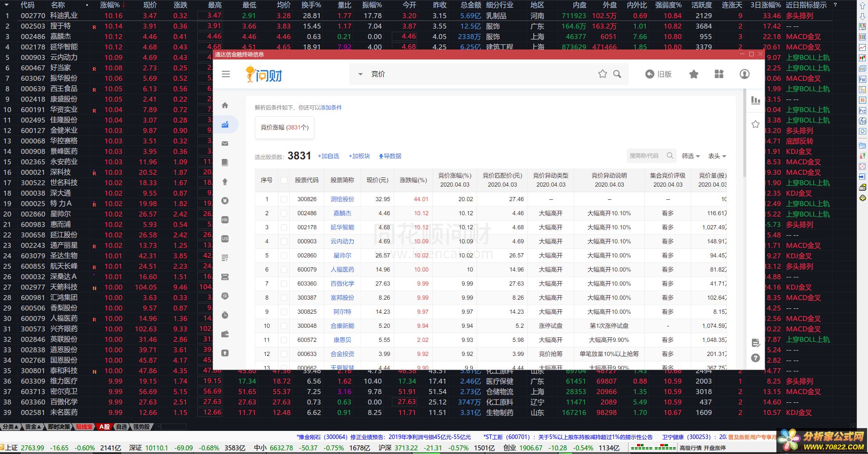Tick the checkbox for 富邦股份 row
Image resolution: width=868 pixels, height=454 pixels.
(284, 297)
